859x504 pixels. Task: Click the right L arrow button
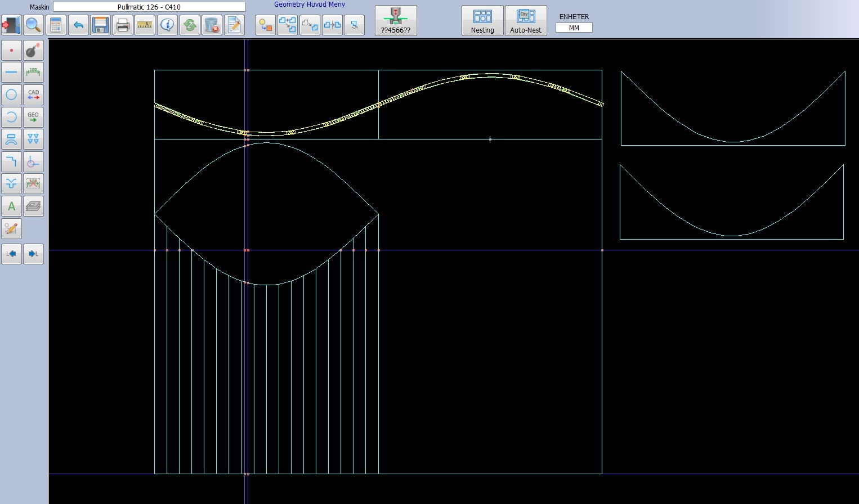(x=33, y=254)
